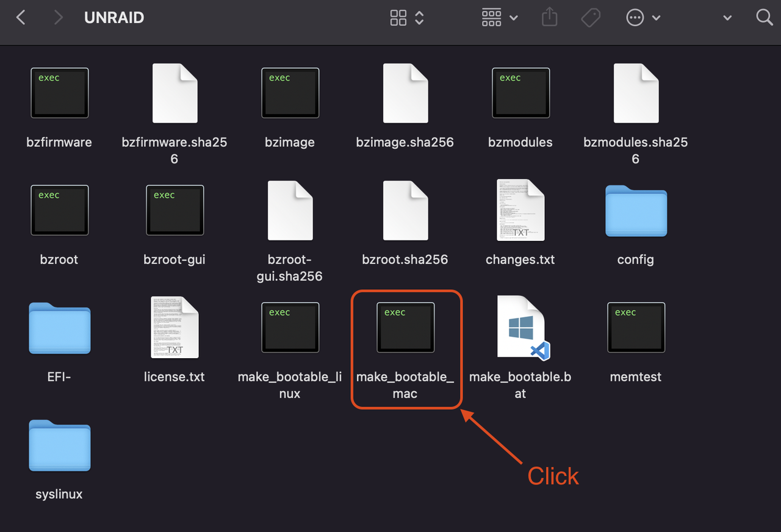Click the make_bootable_mac exec file
The width and height of the screenshot is (781, 532).
[405, 328]
